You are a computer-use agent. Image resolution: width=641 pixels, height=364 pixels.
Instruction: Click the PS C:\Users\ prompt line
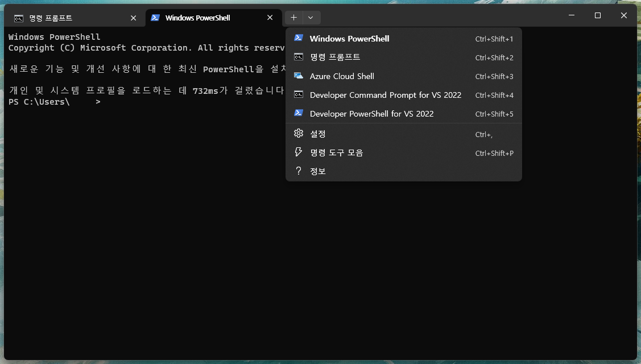coord(55,102)
